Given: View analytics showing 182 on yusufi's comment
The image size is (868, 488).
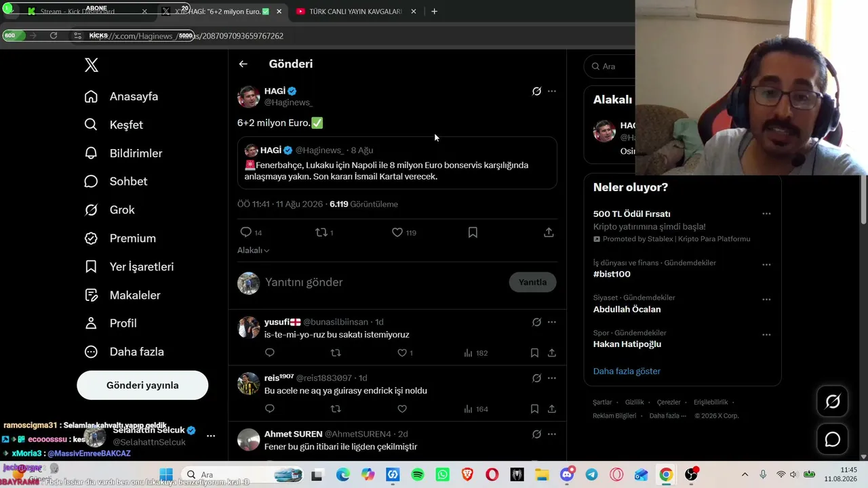Looking at the screenshot, I should tap(475, 352).
